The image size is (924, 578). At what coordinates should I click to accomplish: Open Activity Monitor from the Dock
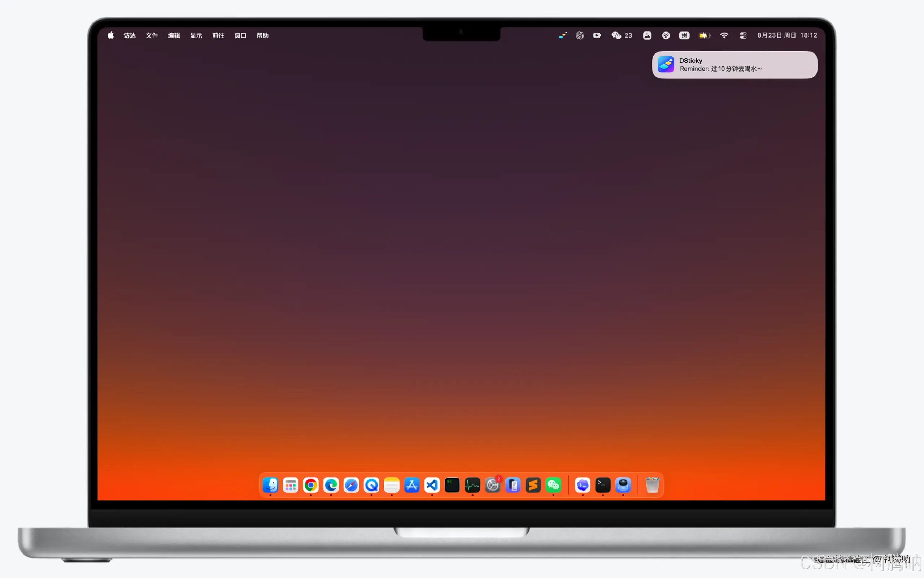473,485
